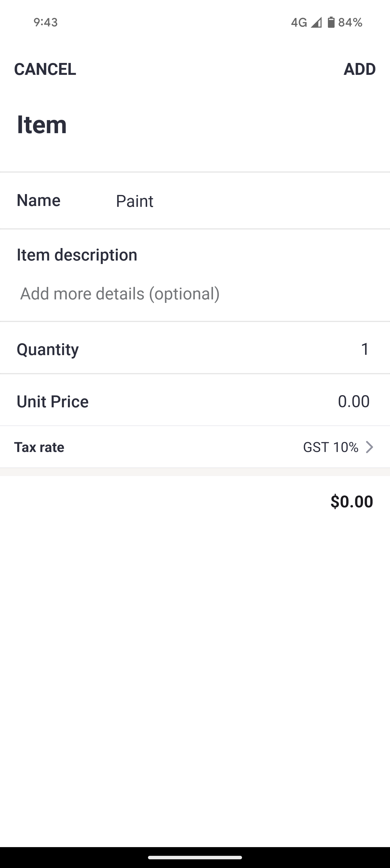
Task: Tap the CANCEL button
Action: click(45, 69)
